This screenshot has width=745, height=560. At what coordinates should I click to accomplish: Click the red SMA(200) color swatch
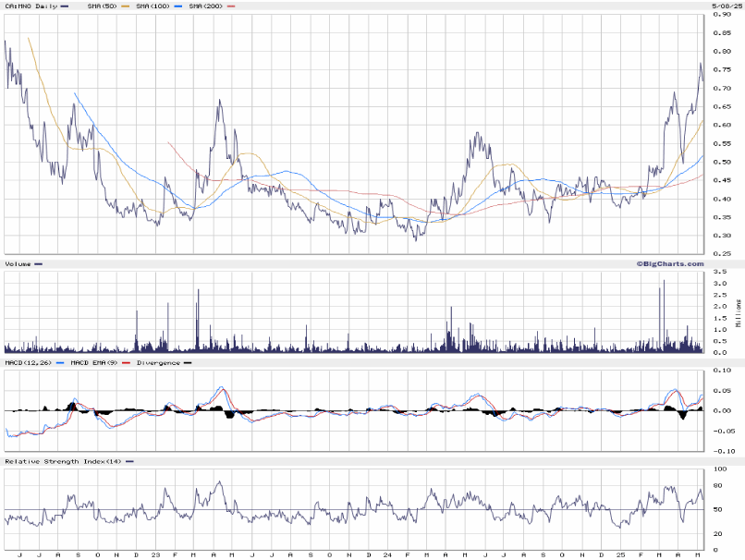pyautogui.click(x=232, y=6)
